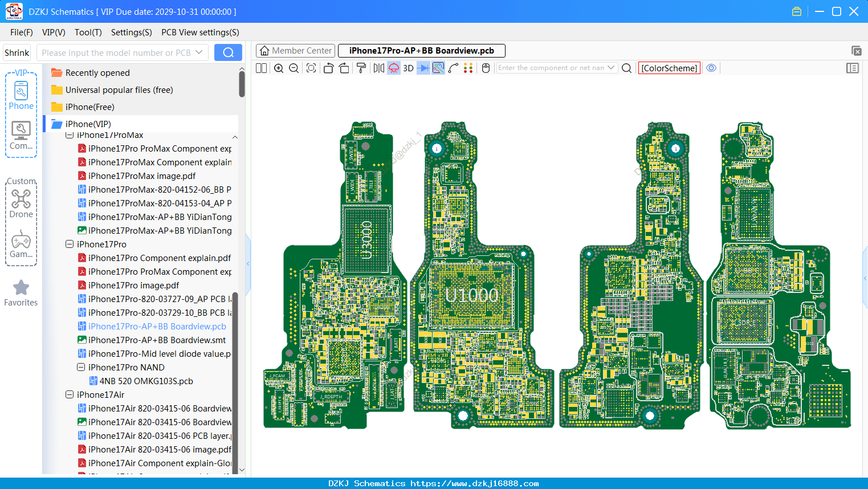Zoom in on the board view
Screen dimensions: 868x489
point(279,68)
